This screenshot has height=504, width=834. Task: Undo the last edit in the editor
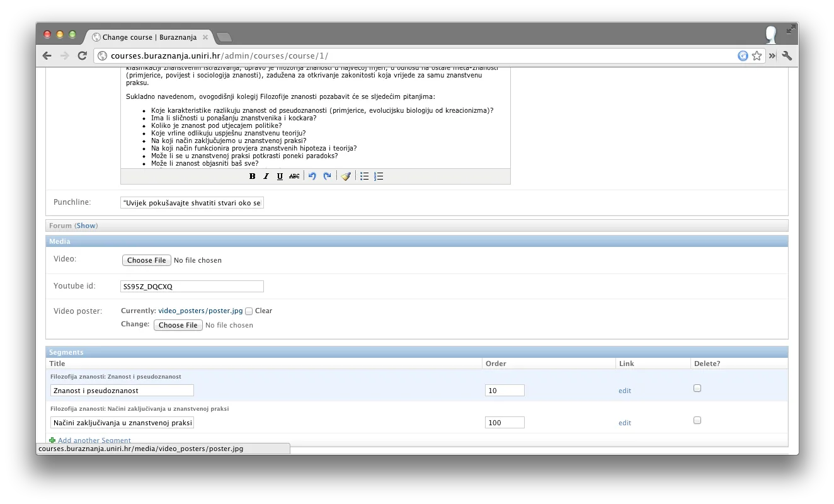point(312,176)
